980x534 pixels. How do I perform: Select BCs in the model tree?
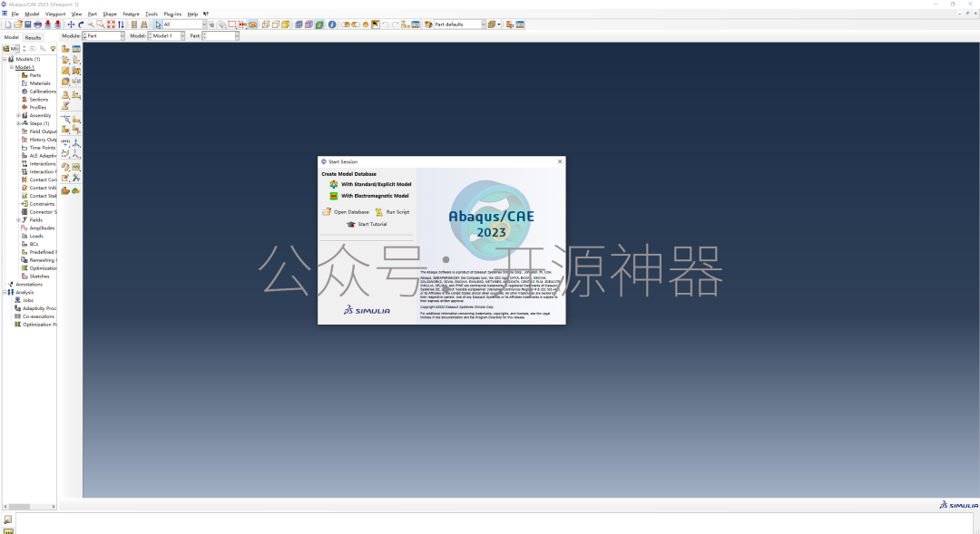[34, 244]
